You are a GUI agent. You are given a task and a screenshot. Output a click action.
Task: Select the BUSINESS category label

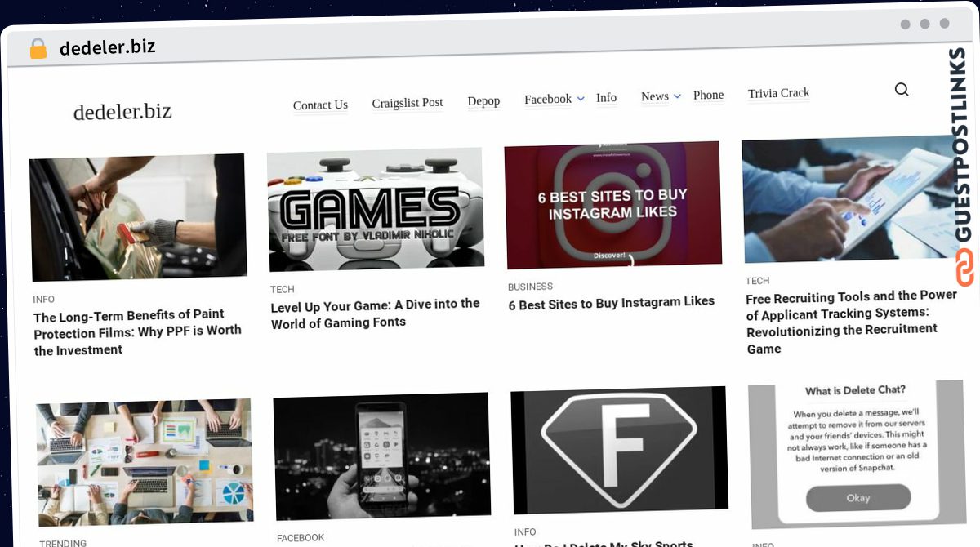(x=531, y=287)
